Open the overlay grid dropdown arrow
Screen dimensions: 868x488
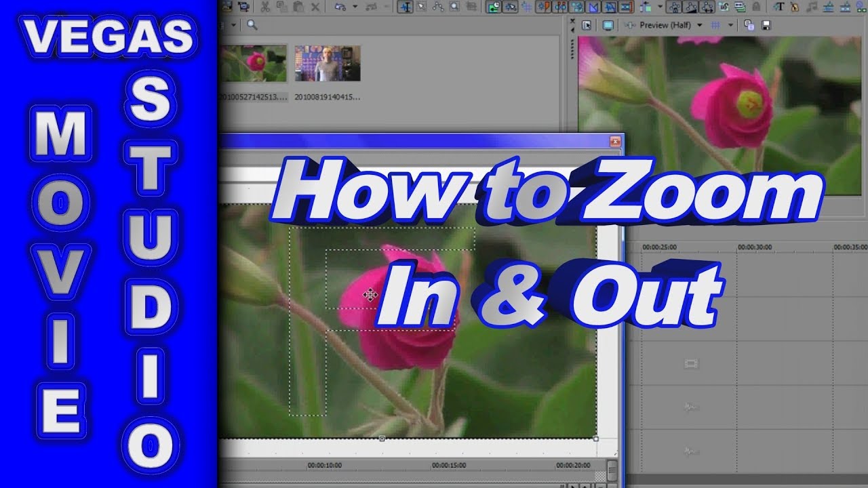(x=730, y=25)
